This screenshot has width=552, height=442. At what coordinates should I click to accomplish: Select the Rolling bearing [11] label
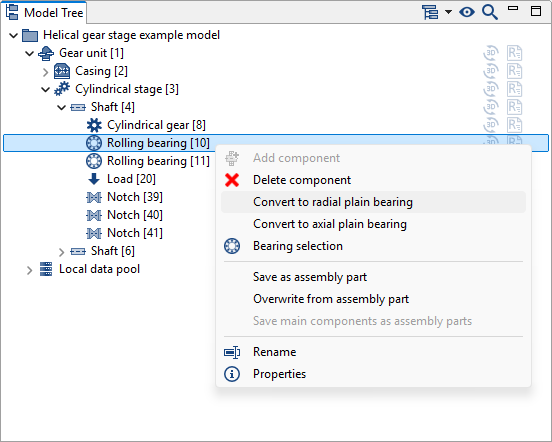158,161
